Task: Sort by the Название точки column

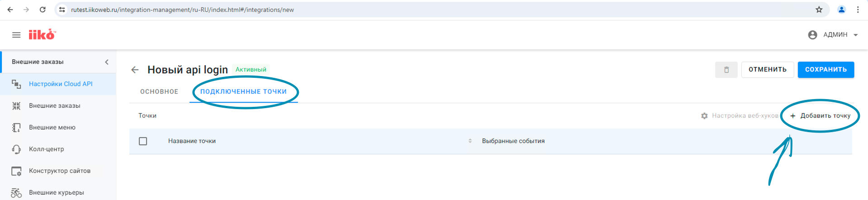Action: [x=470, y=141]
